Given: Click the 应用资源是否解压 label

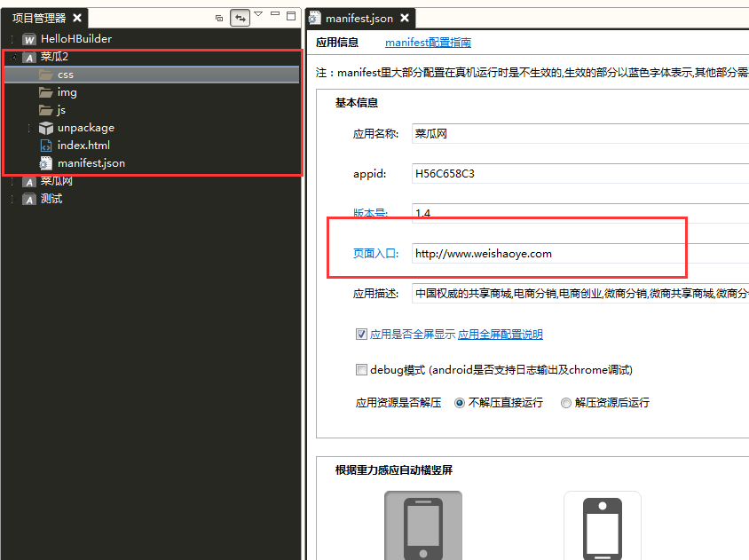Looking at the screenshot, I should pos(398,403).
